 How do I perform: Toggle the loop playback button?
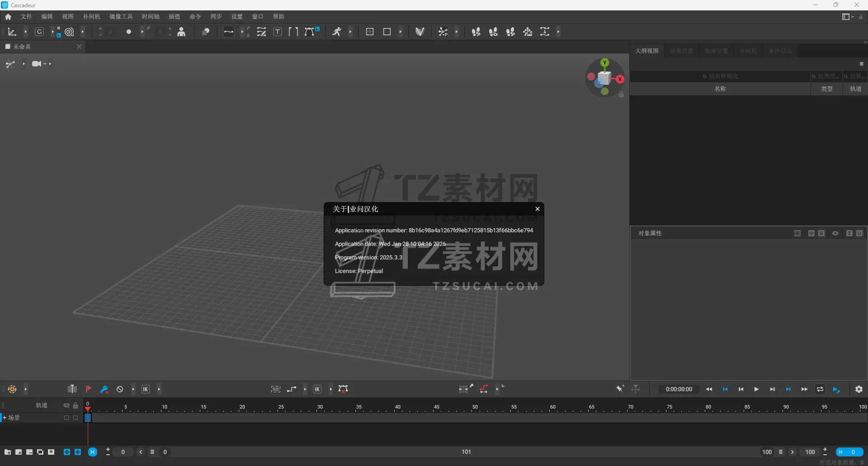coord(820,389)
